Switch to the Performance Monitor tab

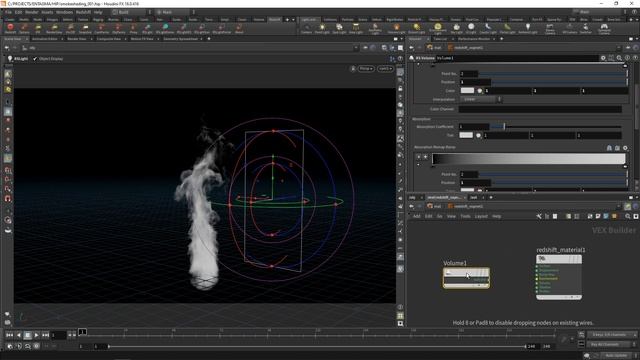point(473,39)
